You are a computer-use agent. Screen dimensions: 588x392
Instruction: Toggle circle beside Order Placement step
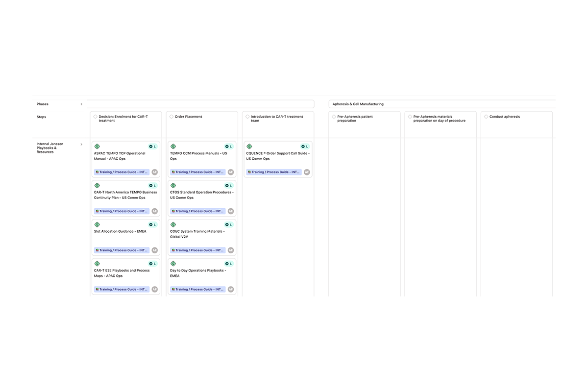pyautogui.click(x=171, y=117)
